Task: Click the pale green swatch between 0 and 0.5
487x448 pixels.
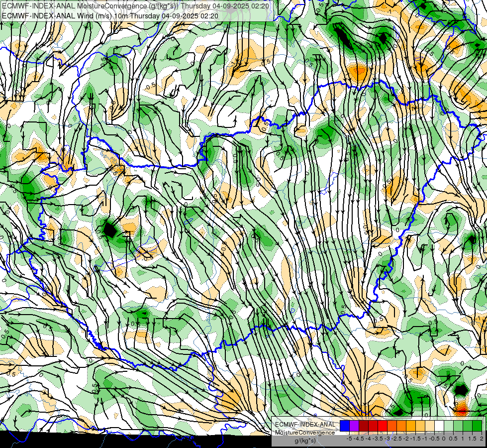Action: (x=449, y=426)
